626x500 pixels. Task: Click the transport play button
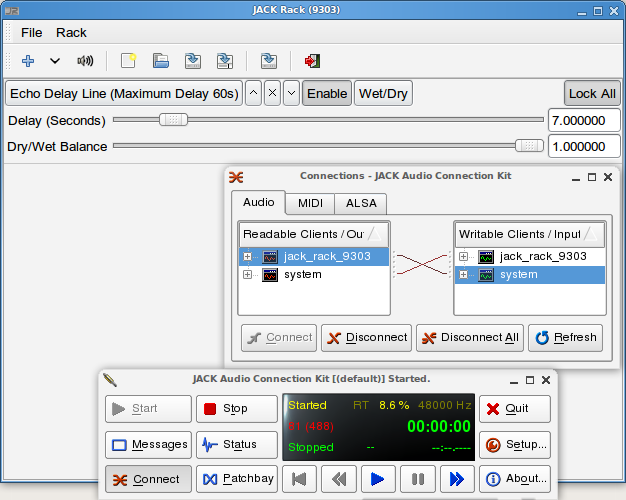point(378,479)
